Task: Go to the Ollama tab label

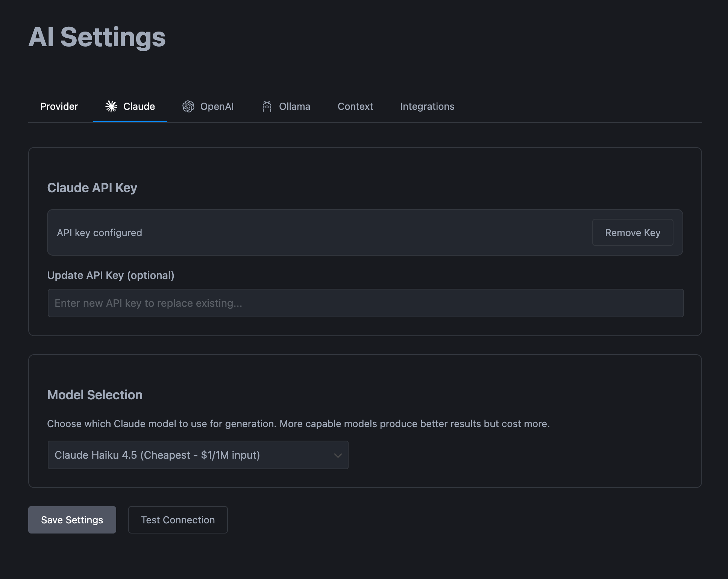Action: click(x=294, y=106)
